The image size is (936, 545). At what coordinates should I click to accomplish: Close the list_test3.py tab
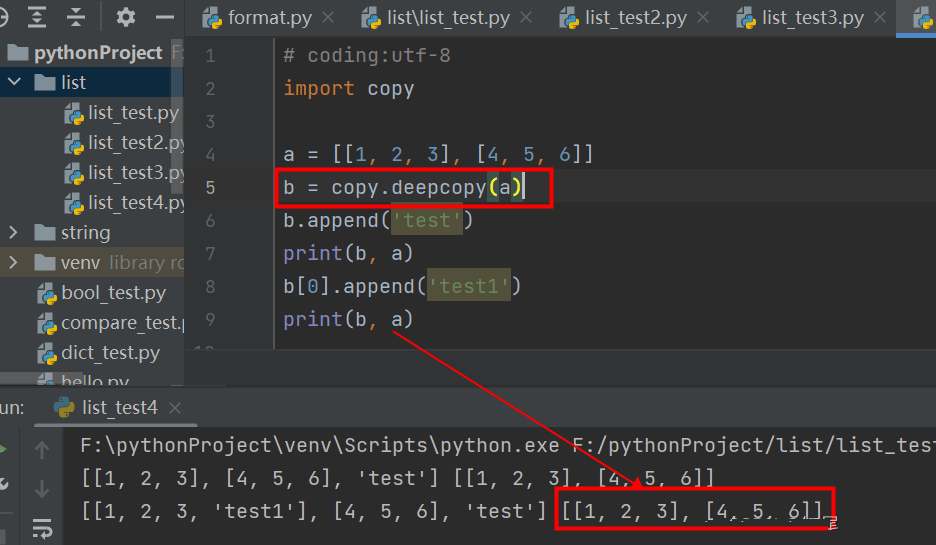tap(880, 18)
